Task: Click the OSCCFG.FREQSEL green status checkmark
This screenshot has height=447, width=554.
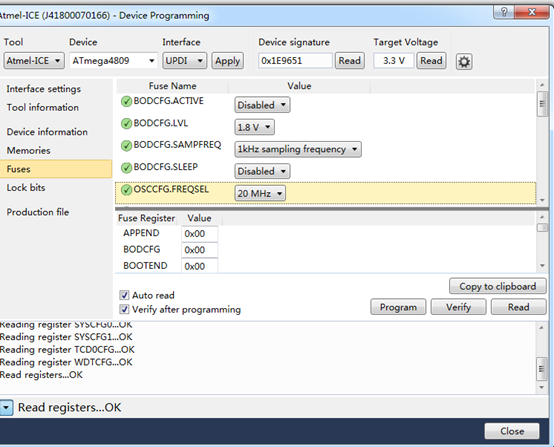Action: click(126, 190)
